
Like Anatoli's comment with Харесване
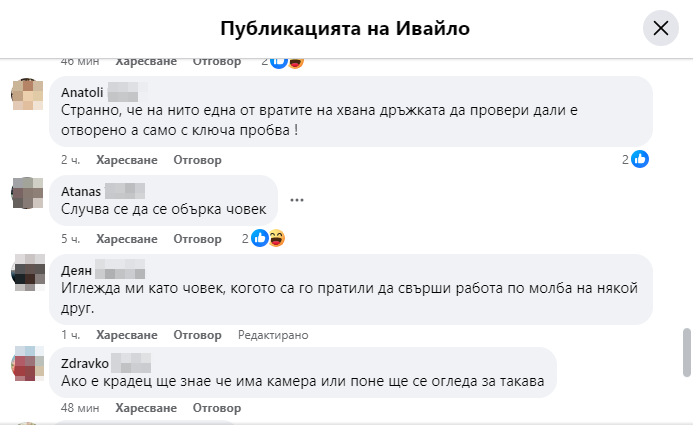tap(127, 159)
